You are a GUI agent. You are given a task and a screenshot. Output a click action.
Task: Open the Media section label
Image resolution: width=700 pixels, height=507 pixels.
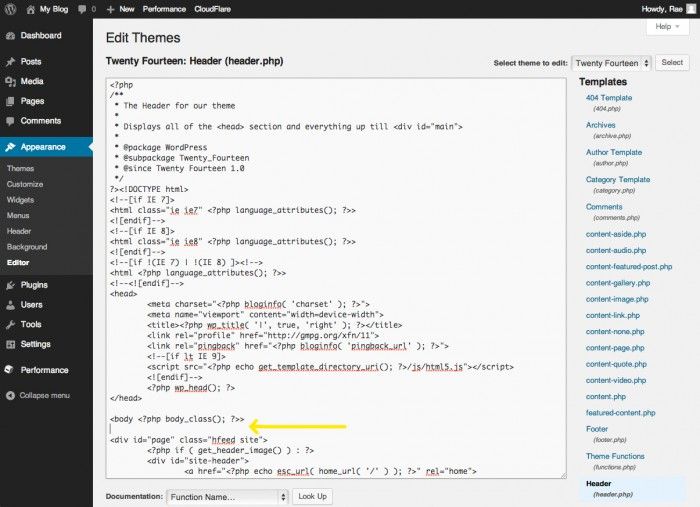point(32,81)
